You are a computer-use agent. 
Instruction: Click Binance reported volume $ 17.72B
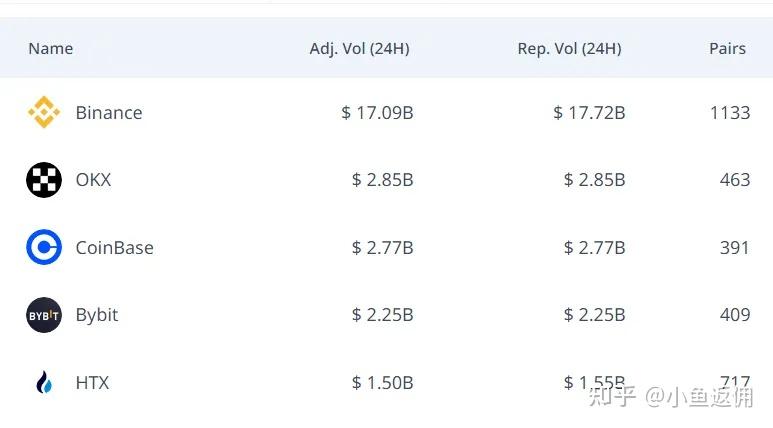click(x=589, y=113)
